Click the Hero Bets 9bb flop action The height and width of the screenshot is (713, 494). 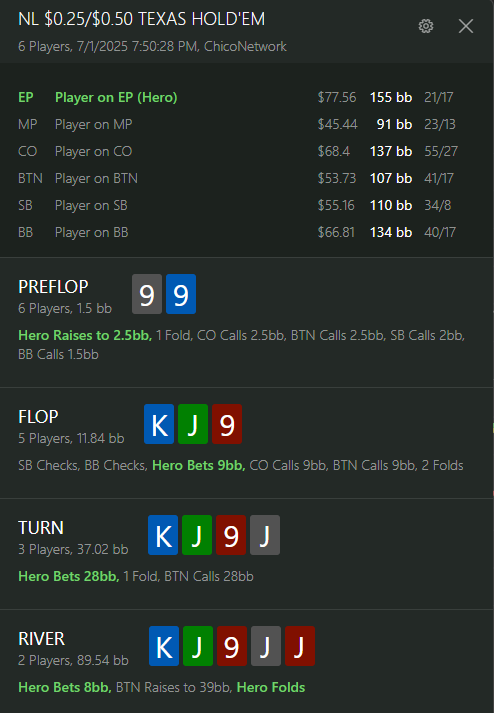[x=199, y=466]
